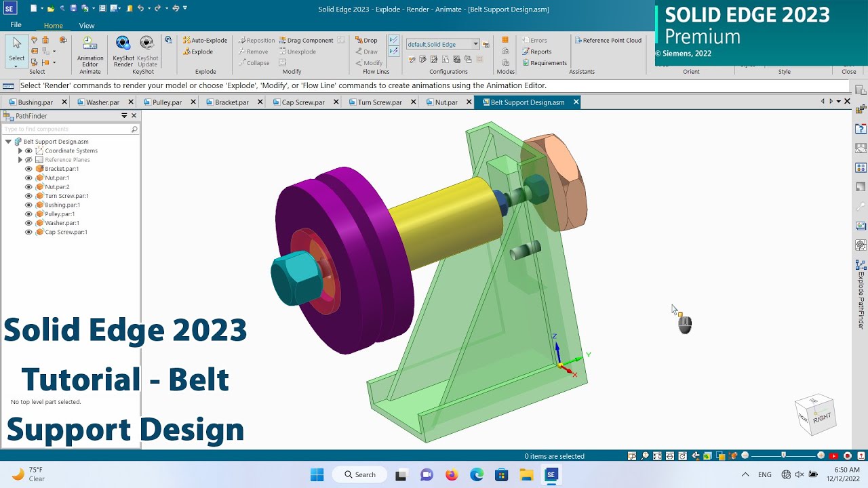868x488 pixels.
Task: Click the Auto-Explode command
Action: pyautogui.click(x=205, y=41)
